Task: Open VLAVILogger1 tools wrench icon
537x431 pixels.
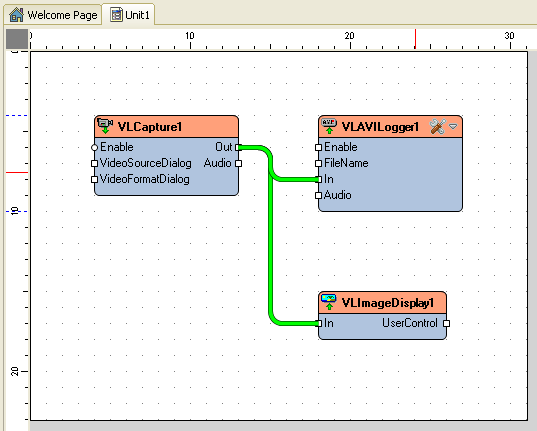Action: coord(438,126)
